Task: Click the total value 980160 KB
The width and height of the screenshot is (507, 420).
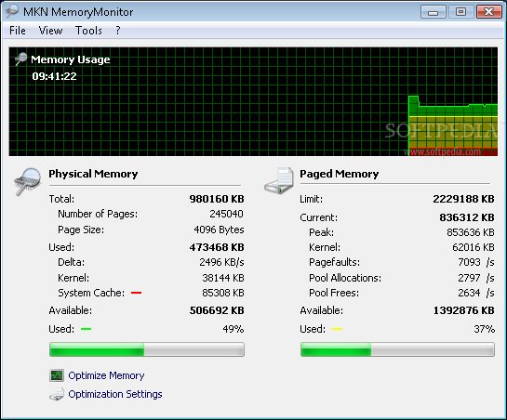Action: coord(217,199)
